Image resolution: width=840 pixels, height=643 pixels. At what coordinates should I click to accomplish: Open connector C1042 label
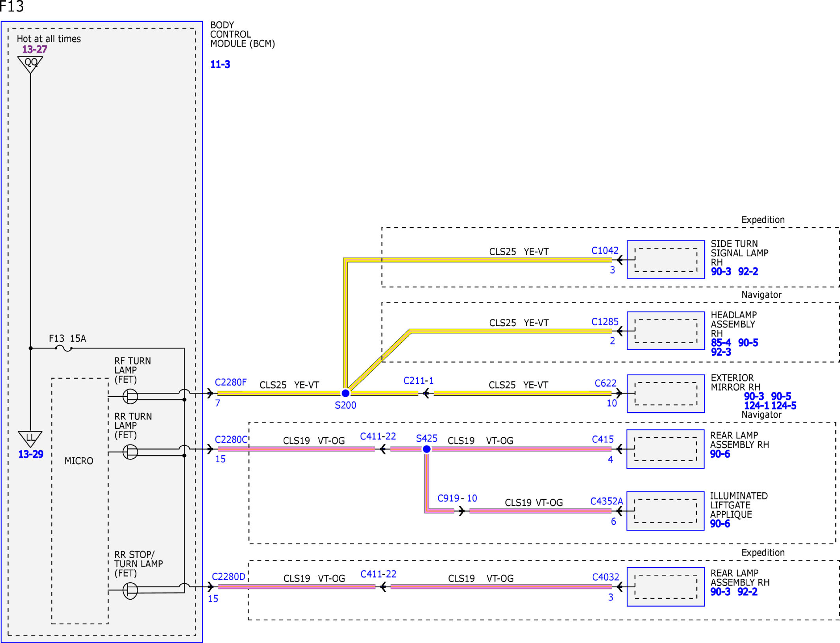click(605, 250)
